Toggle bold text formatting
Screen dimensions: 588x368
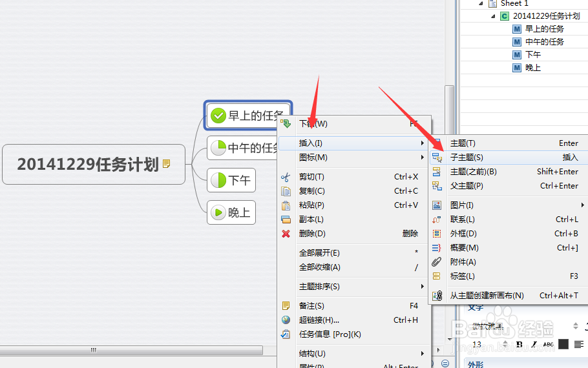click(x=520, y=344)
